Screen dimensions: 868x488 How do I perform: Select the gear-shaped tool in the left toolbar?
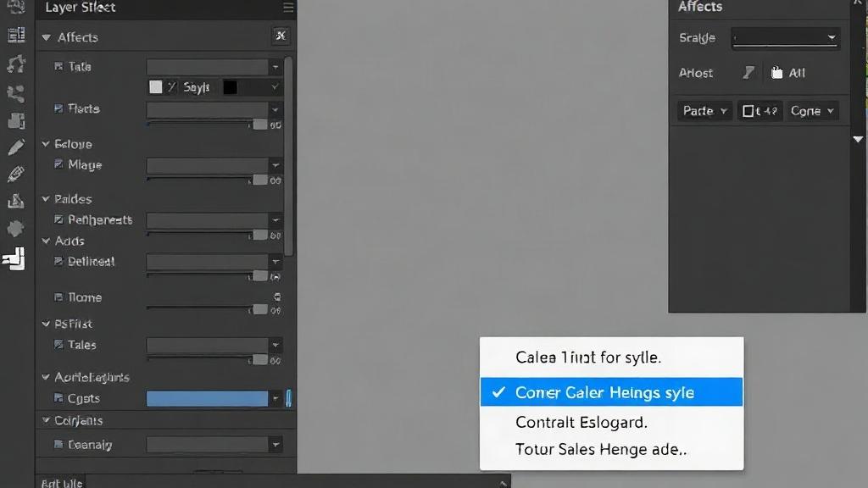15,229
